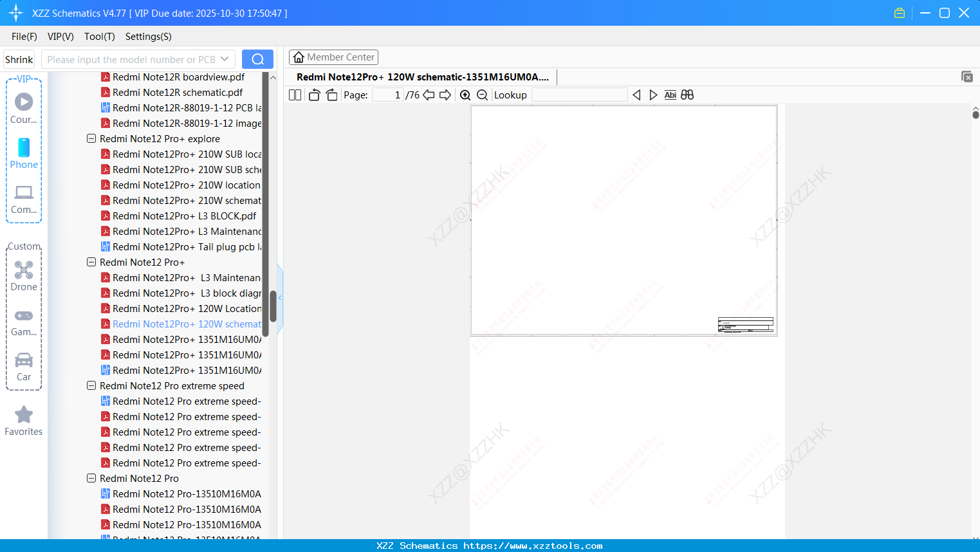Collapse the Redmi Note12 Pro+ explore group

pos(91,138)
